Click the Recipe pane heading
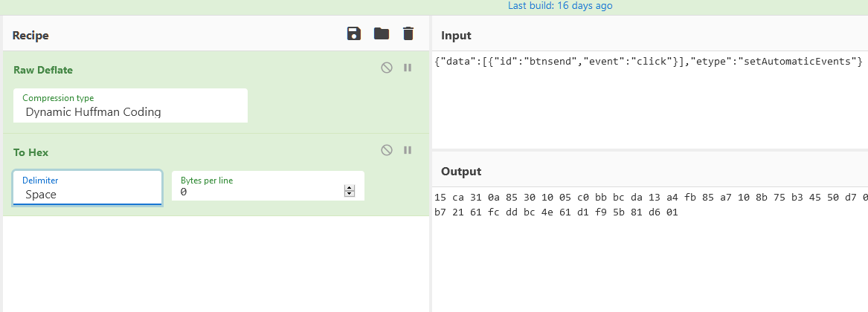The width and height of the screenshot is (868, 312). (x=30, y=36)
